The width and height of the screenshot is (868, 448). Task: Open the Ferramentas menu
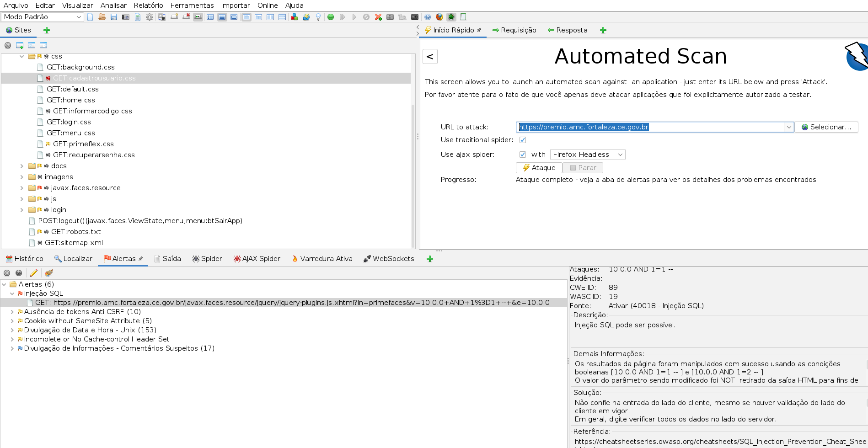pos(192,5)
